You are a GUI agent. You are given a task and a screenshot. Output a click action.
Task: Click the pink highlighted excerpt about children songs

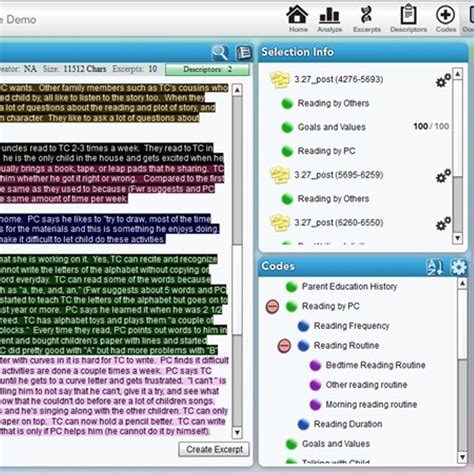click(113, 396)
